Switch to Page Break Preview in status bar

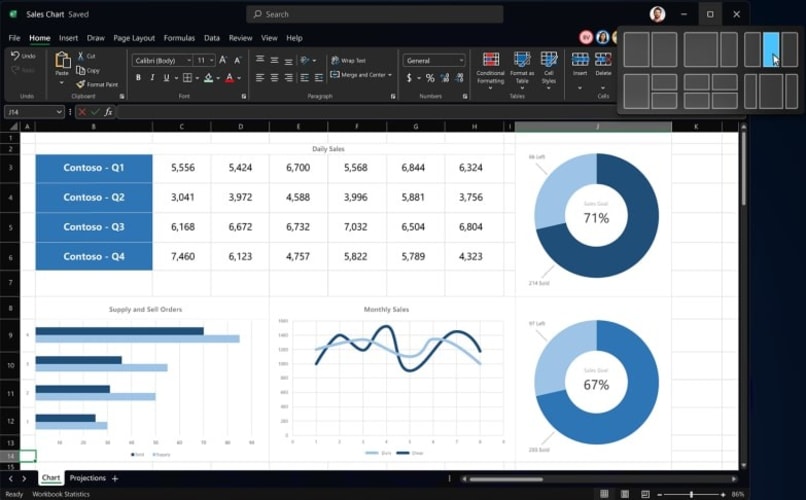point(645,494)
